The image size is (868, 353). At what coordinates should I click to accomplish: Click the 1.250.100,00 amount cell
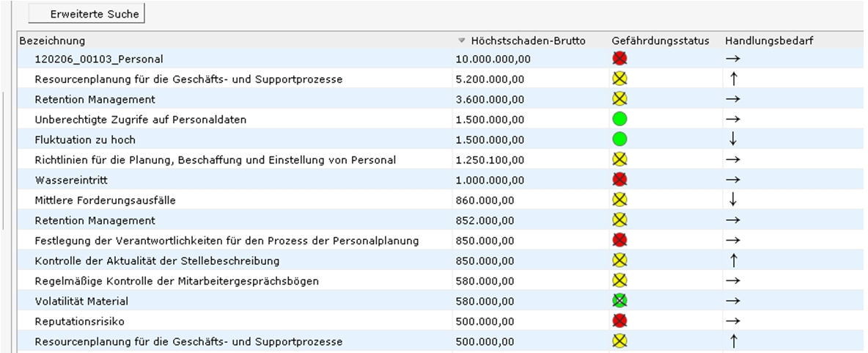490,159
